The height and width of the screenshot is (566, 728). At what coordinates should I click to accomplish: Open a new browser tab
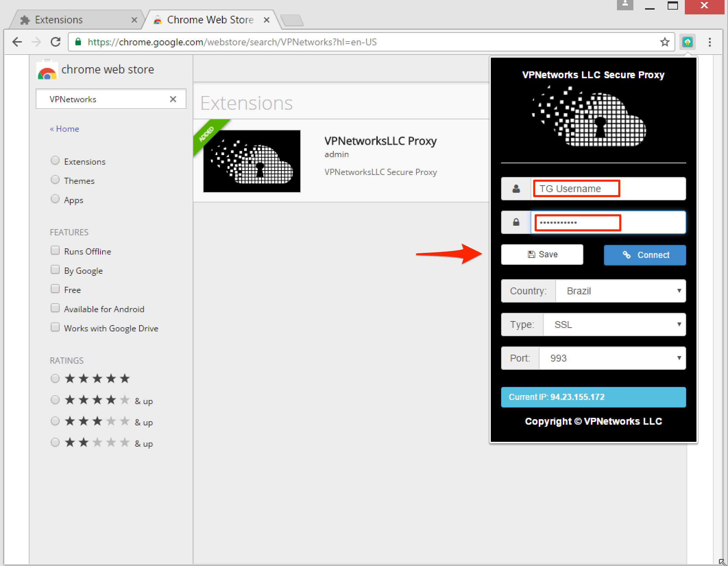coord(292,20)
